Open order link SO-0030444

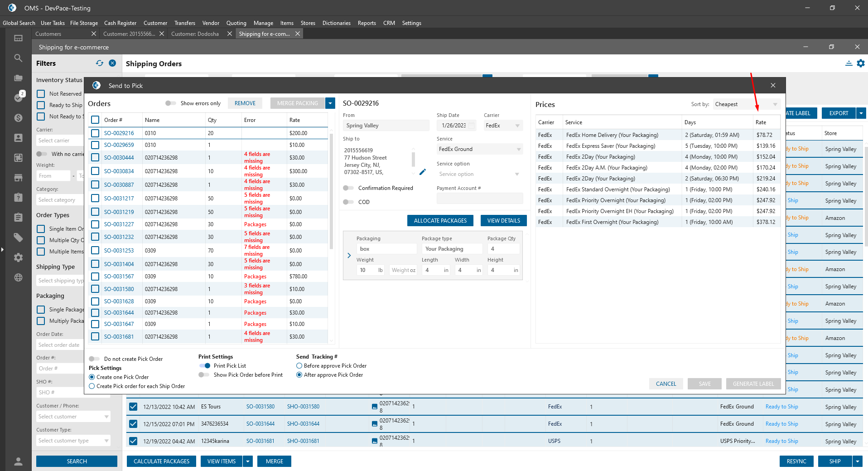click(119, 158)
